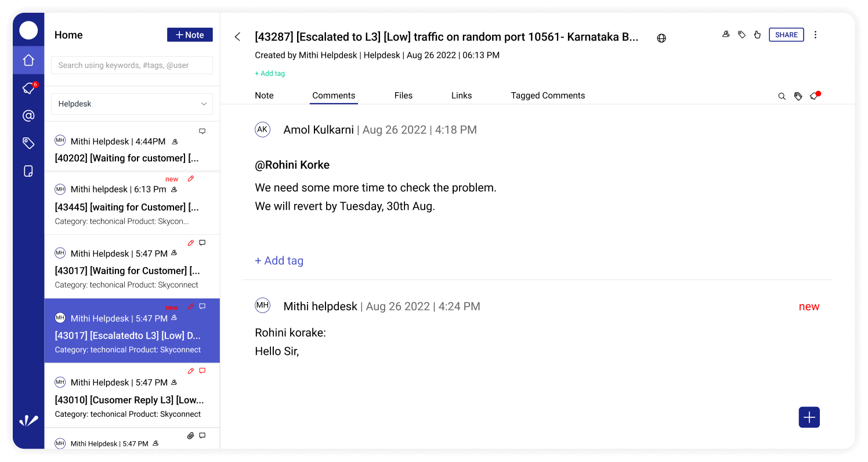Click the SHARE button
This screenshot has width=868, height=462.
point(786,34)
